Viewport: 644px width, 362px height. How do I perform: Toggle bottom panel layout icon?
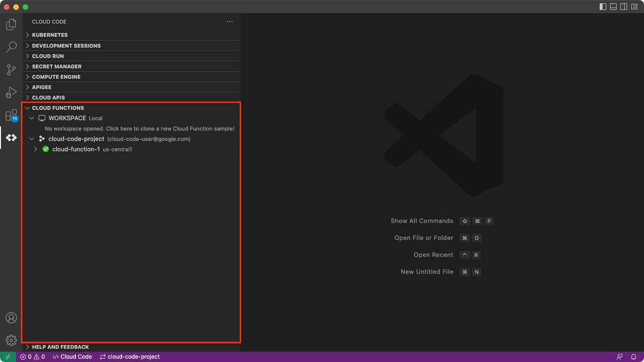click(x=613, y=7)
